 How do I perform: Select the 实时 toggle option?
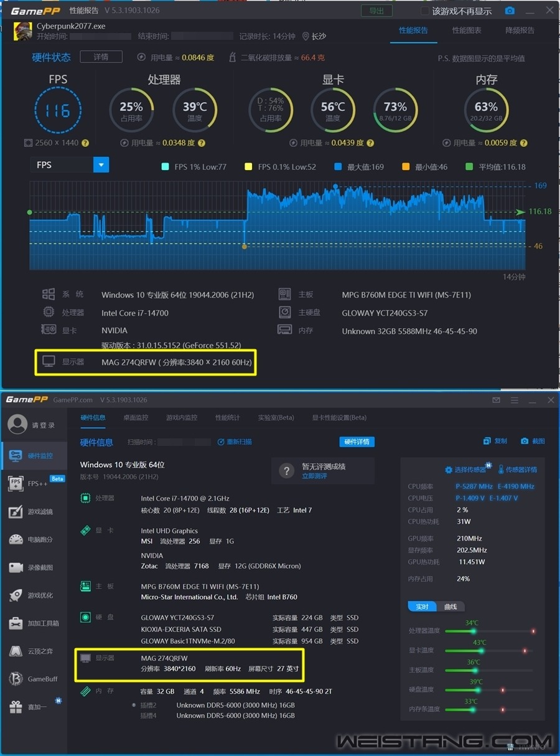422,607
